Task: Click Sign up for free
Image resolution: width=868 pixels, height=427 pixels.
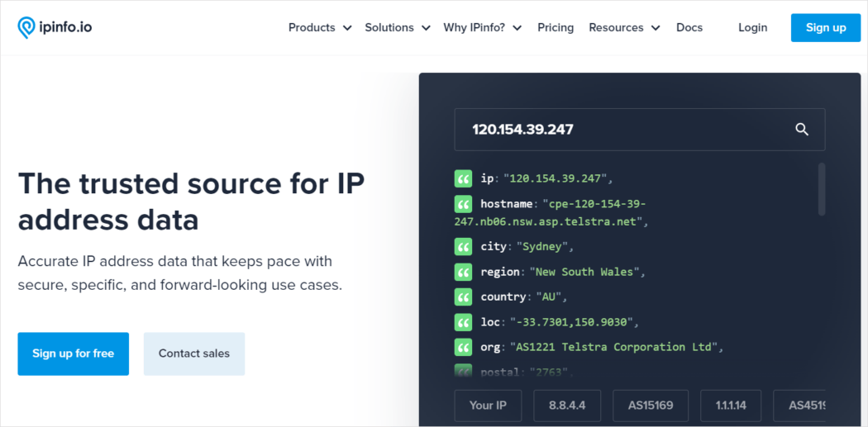Action: pos(73,354)
